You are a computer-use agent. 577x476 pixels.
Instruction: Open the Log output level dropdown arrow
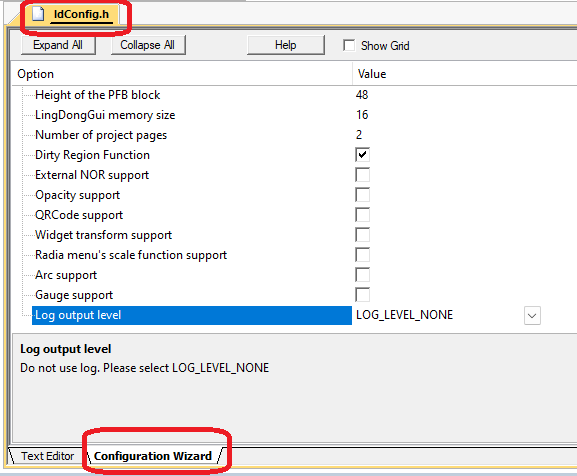[532, 315]
